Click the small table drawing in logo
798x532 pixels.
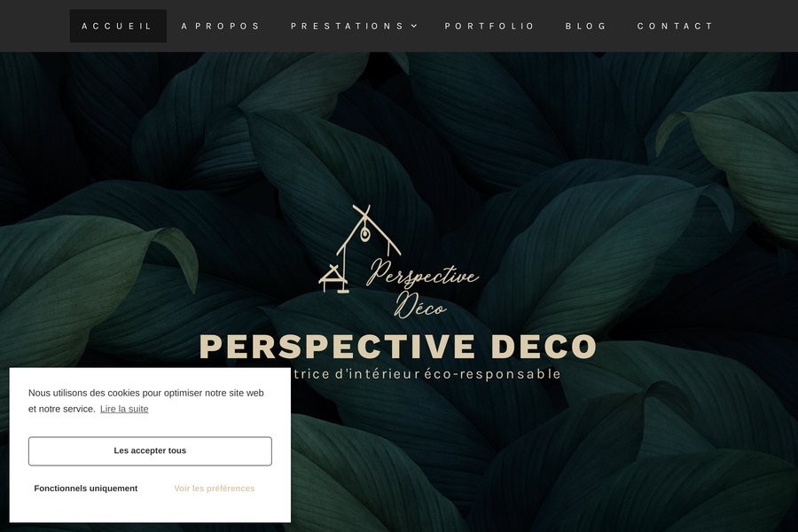tap(332, 279)
